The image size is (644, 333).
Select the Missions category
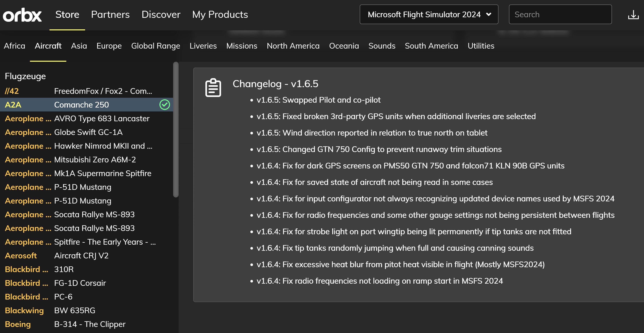pos(241,46)
